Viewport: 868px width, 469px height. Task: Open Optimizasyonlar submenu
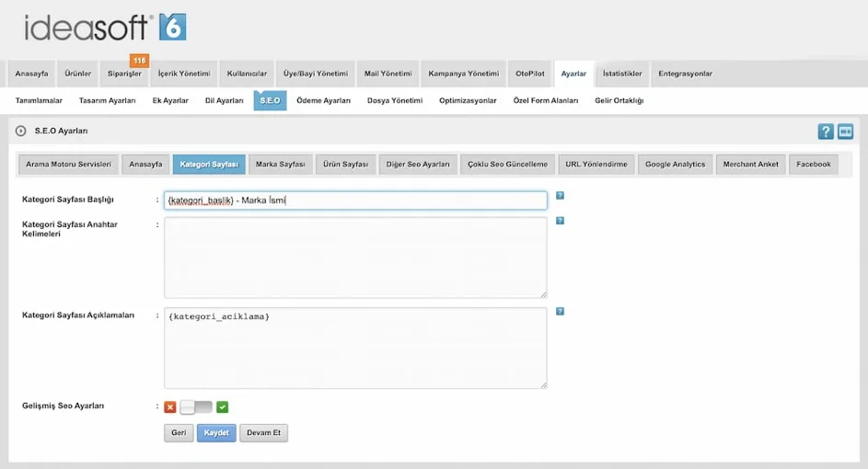pos(468,100)
